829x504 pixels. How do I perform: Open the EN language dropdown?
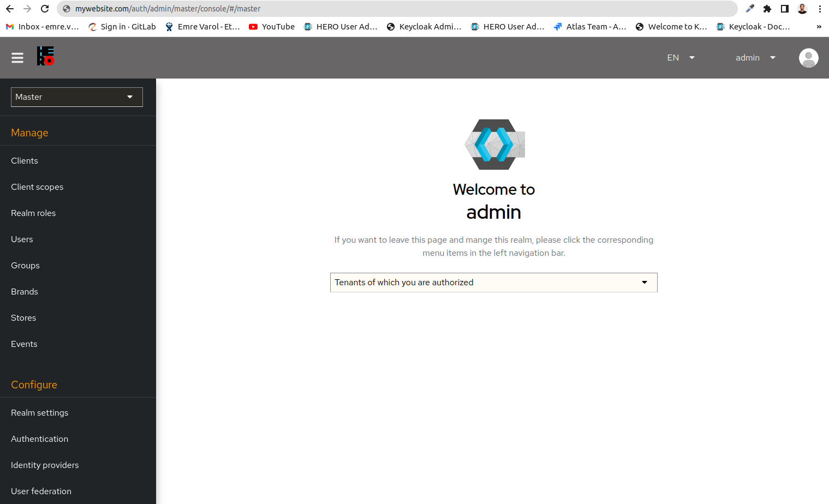tap(680, 57)
